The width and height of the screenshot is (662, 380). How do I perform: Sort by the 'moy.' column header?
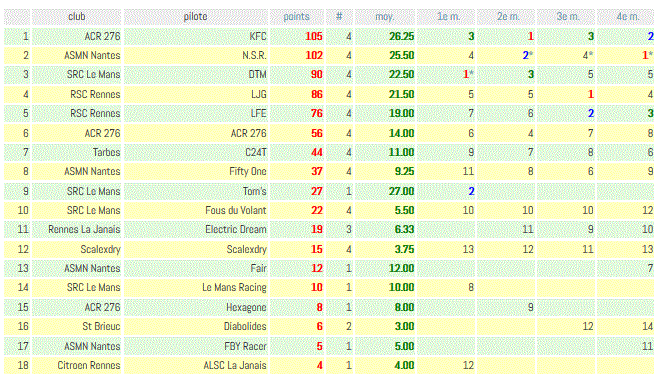(x=385, y=17)
